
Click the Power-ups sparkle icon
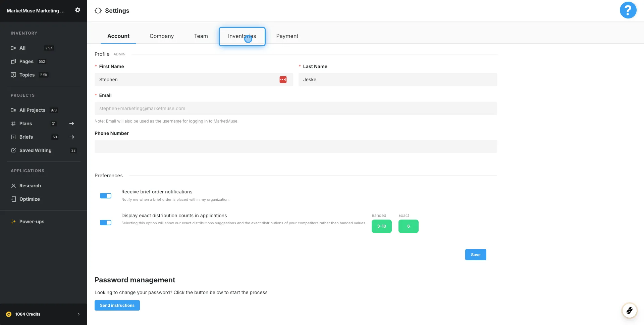tap(13, 222)
